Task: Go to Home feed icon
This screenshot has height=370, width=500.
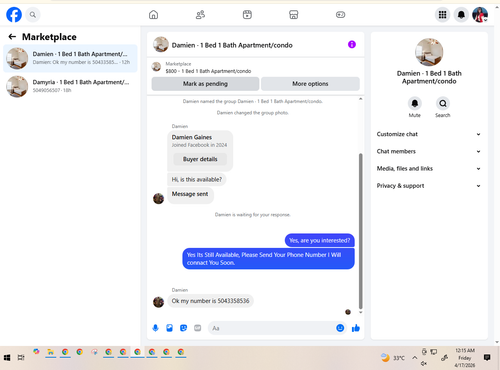Action: [x=153, y=15]
